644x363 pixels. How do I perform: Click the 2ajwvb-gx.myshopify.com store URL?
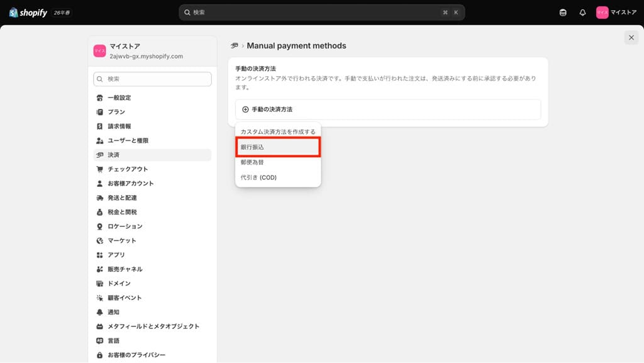tap(146, 56)
